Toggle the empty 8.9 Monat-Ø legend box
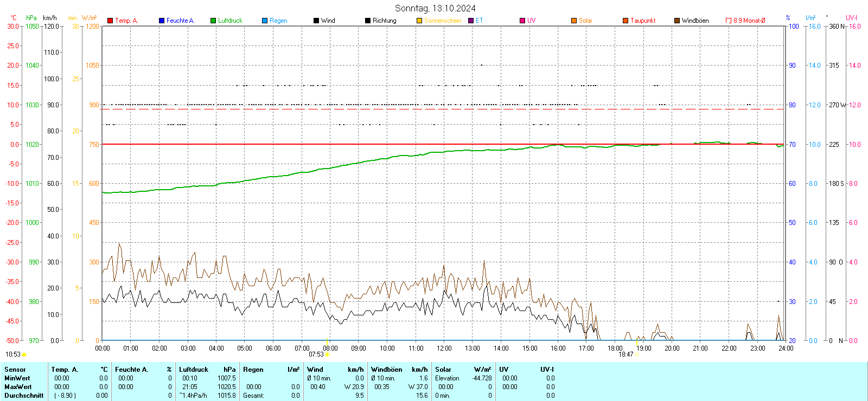The height and width of the screenshot is (401, 868). coord(729,21)
